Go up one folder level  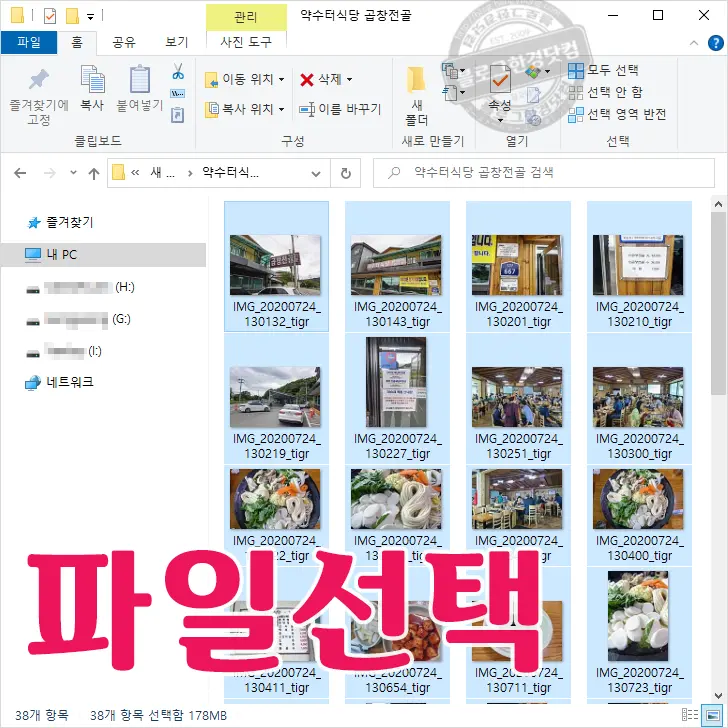[94, 173]
